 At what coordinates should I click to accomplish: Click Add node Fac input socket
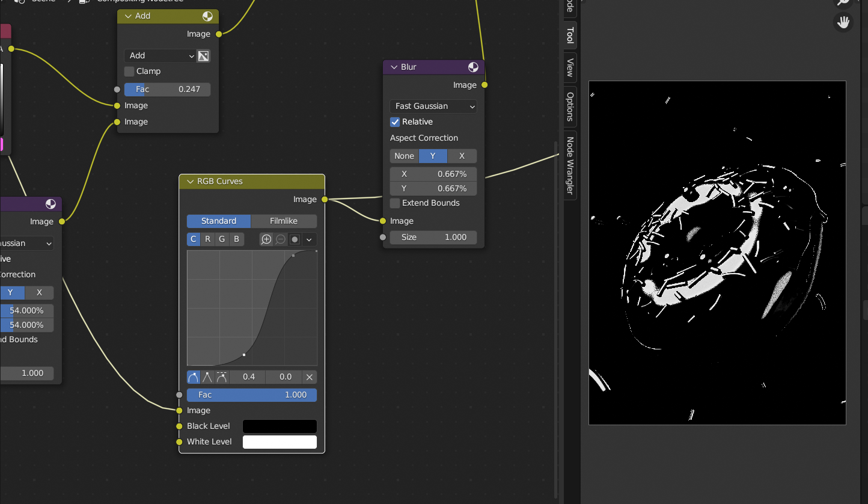coord(117,90)
